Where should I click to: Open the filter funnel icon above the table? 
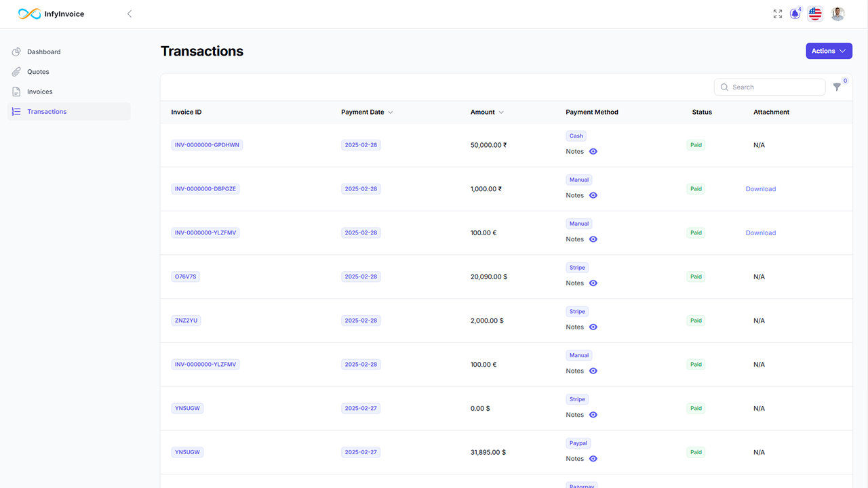(837, 87)
